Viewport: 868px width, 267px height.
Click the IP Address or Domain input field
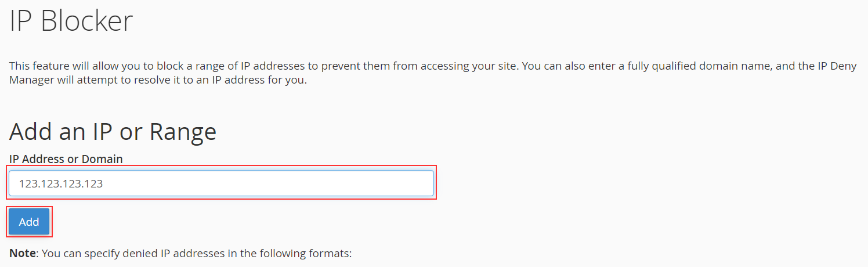point(221,183)
